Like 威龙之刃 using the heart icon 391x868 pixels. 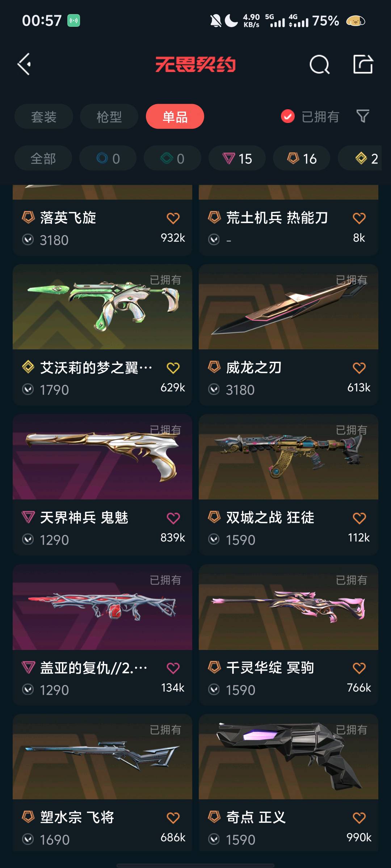click(359, 368)
